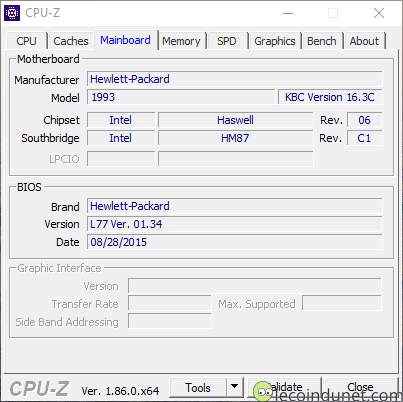Expand the Tools dropdown arrow

coord(234,387)
